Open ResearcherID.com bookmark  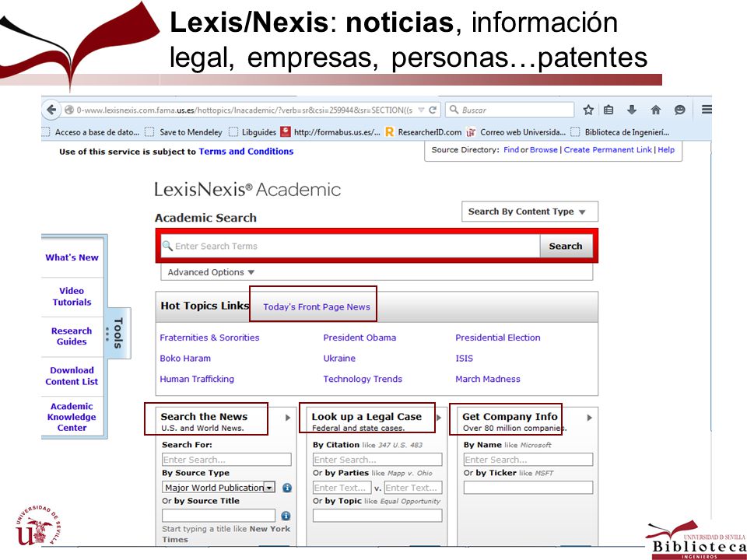[x=423, y=132]
